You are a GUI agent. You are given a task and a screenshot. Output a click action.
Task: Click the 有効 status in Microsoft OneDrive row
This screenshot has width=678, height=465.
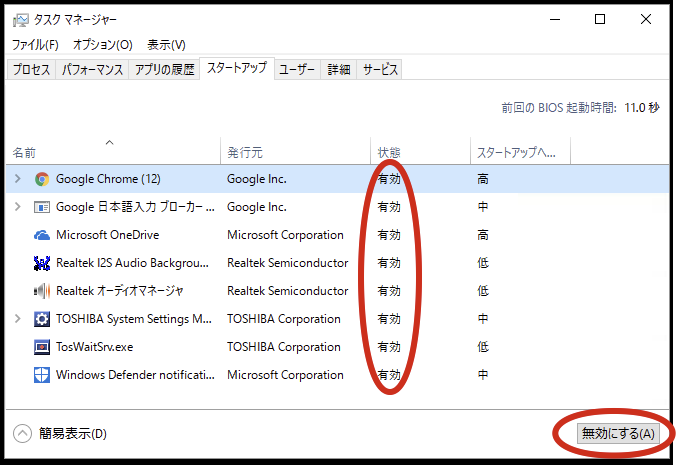pos(389,235)
